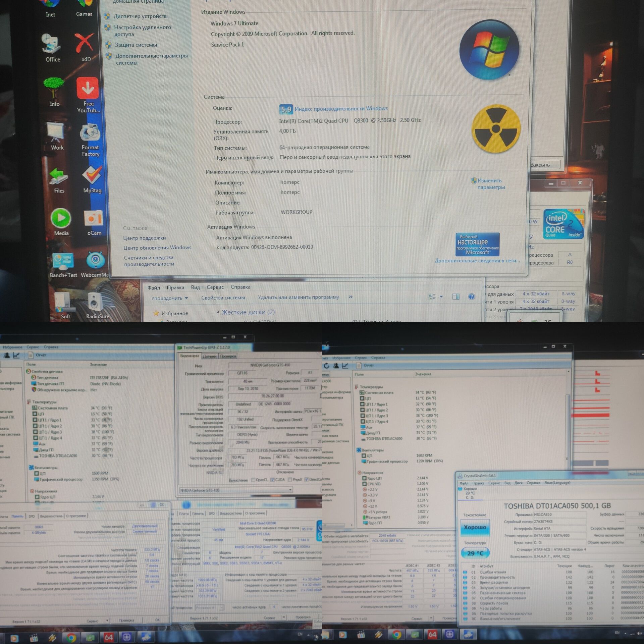This screenshot has width=644, height=644.
Task: Open Индекс производительности Windows link
Action: 341,108
